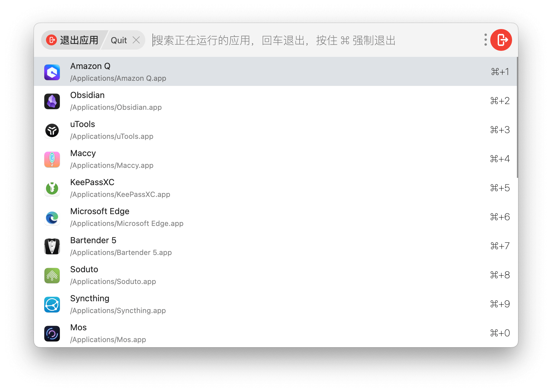Screen dimensions: 552x392
Task: Click the /Applications/Bartender 5.app path
Action: click(x=121, y=253)
